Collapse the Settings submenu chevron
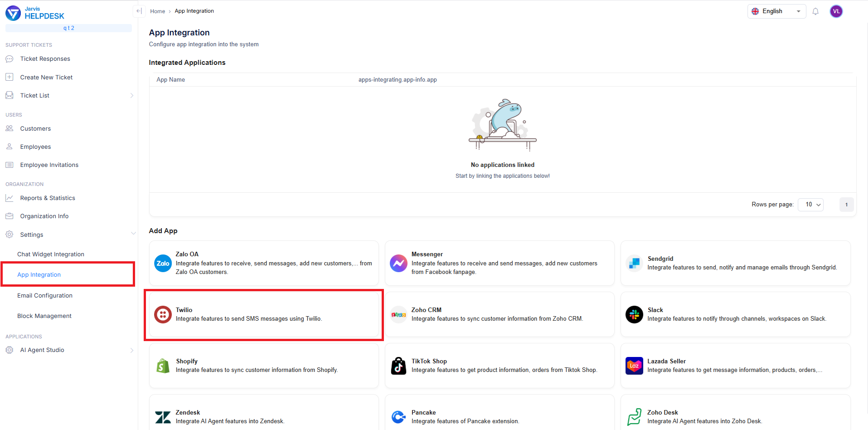Screen dimensions: 868x430 133,234
